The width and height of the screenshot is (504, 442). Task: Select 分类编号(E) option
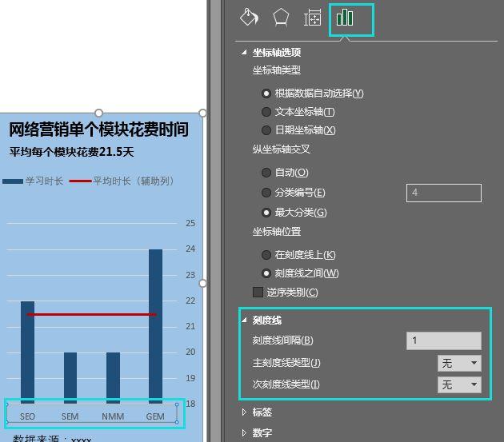[x=294, y=193]
